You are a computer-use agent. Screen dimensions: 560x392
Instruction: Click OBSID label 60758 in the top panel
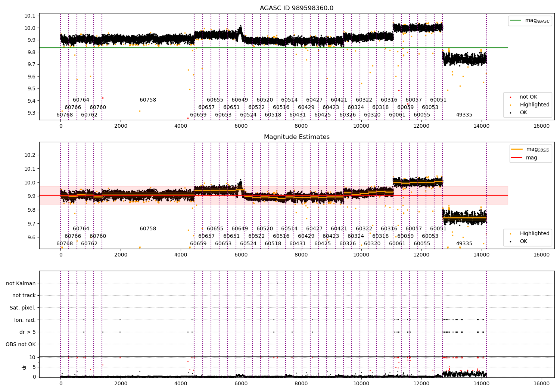[148, 100]
